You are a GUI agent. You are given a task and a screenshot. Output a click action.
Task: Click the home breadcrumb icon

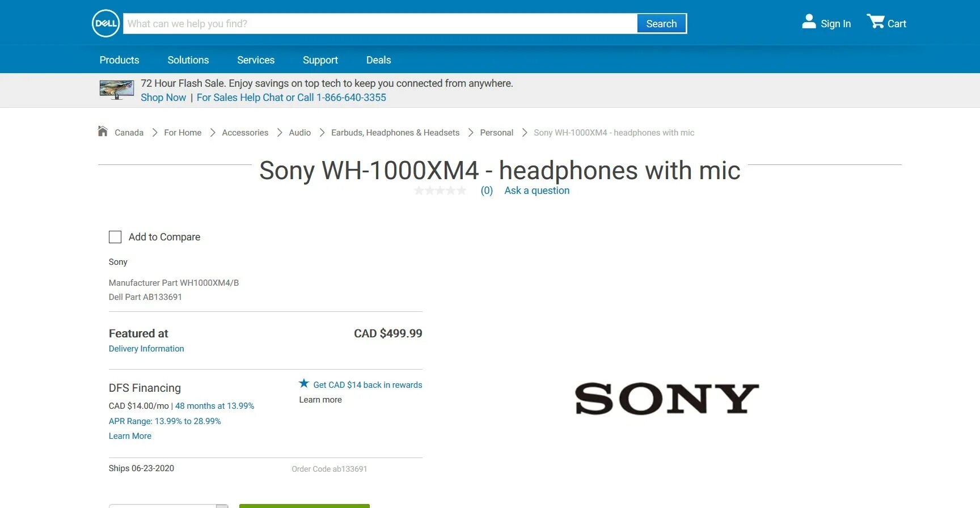pyautogui.click(x=103, y=132)
